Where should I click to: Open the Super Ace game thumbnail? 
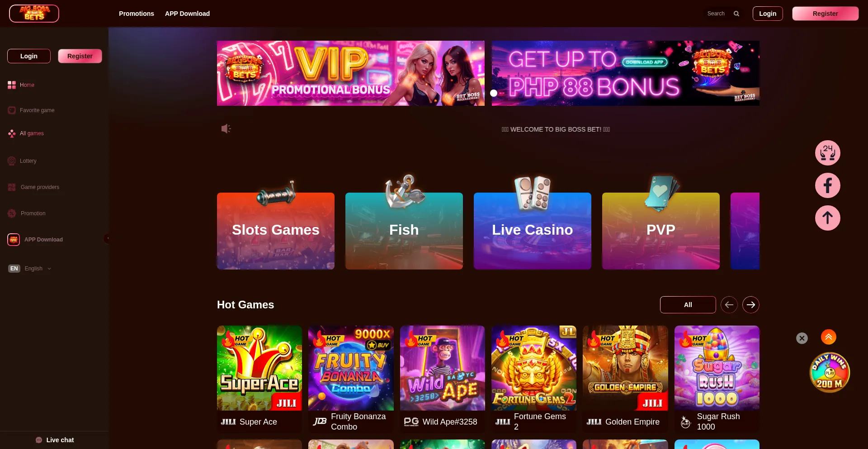tap(259, 368)
